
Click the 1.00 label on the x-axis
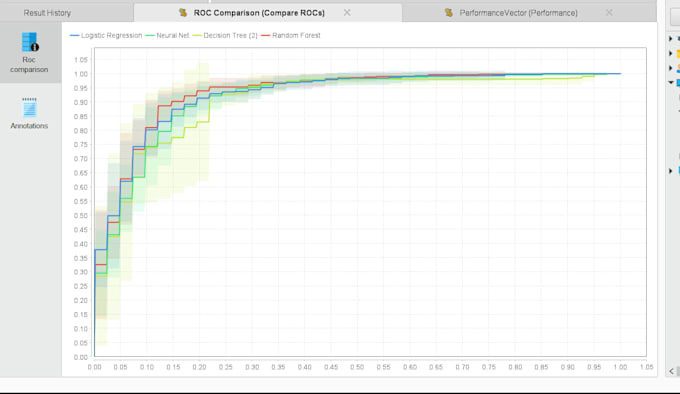point(620,367)
